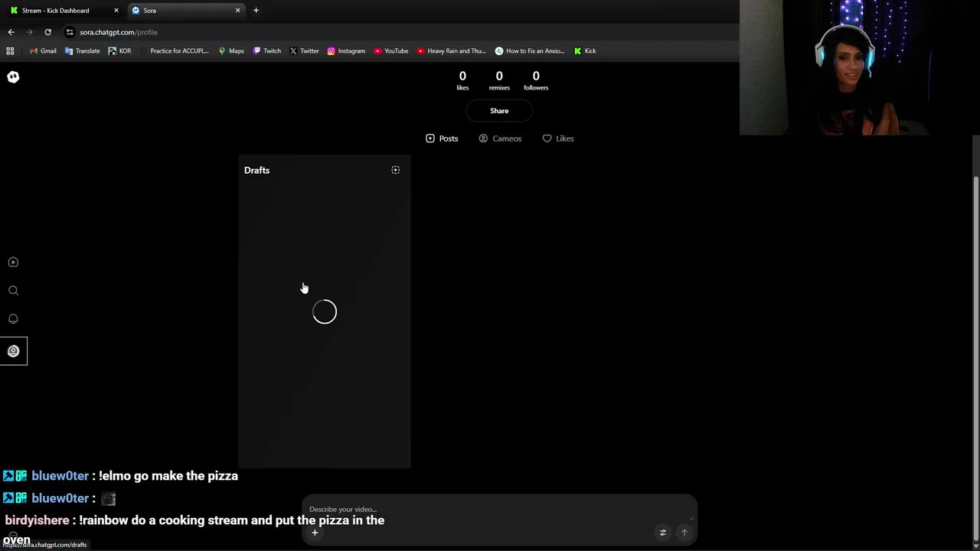Open Twitter bookmark
Image resolution: width=980 pixels, height=551 pixels.
click(304, 51)
